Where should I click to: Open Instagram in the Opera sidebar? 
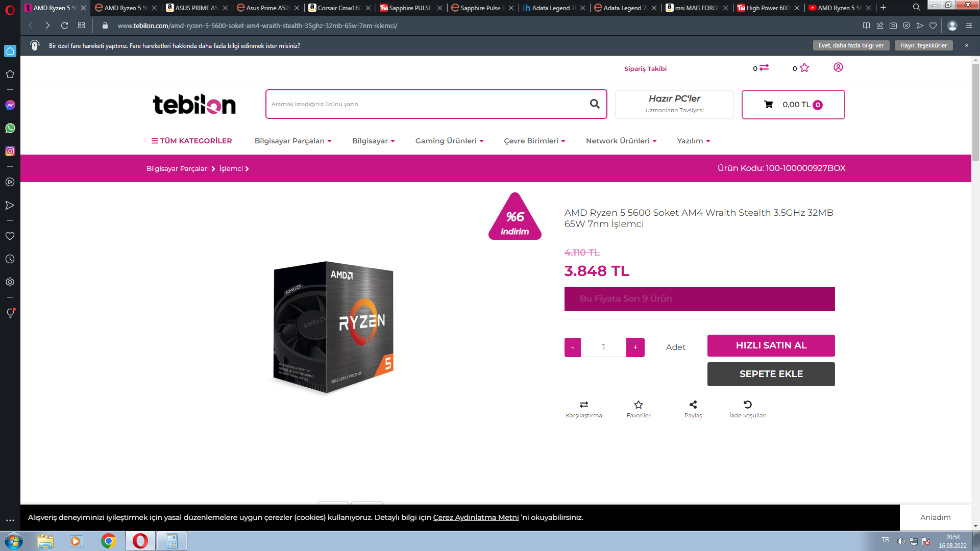pos(10,151)
